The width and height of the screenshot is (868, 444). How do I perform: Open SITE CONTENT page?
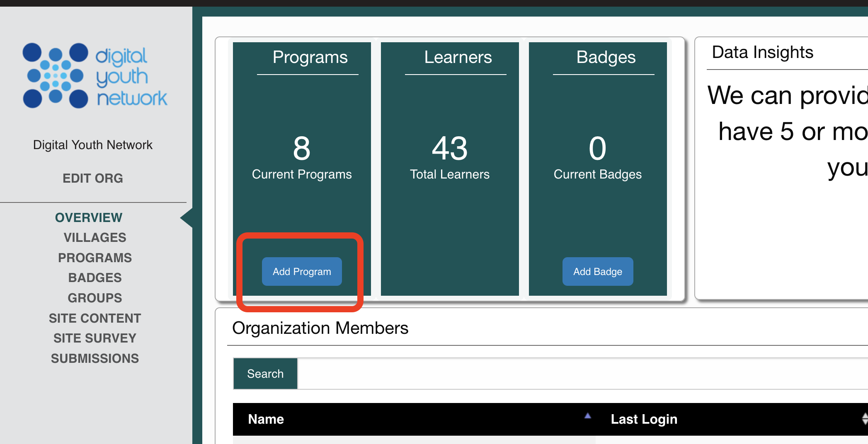pos(95,318)
